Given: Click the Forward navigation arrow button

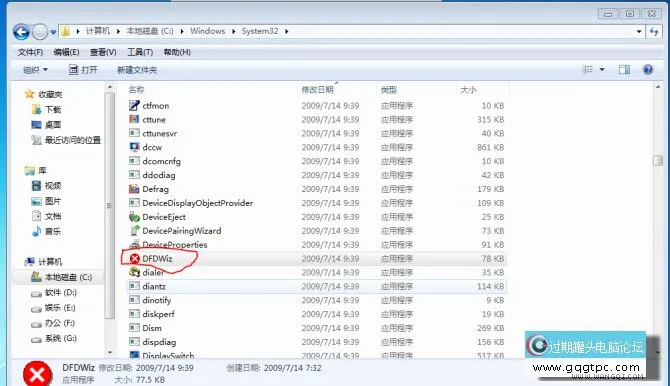Looking at the screenshot, I should (x=40, y=32).
